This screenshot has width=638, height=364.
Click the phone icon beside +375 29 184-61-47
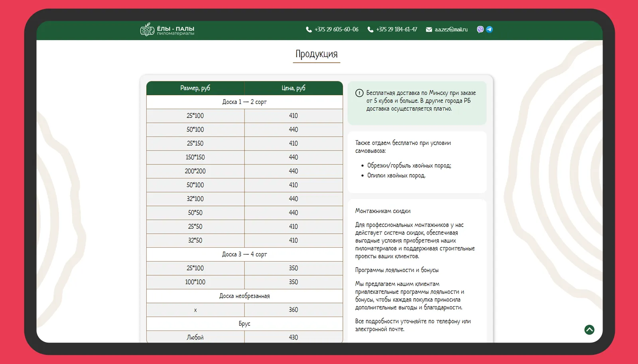370,29
